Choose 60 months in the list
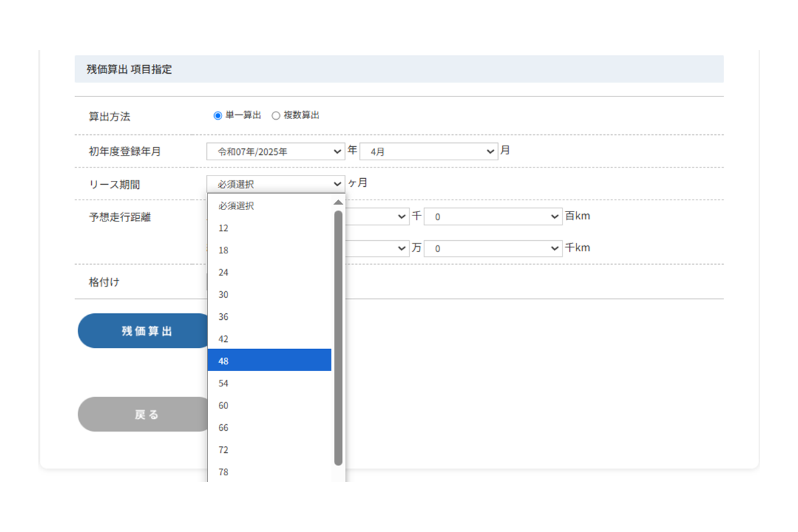This screenshot has width=798, height=532. (x=269, y=406)
